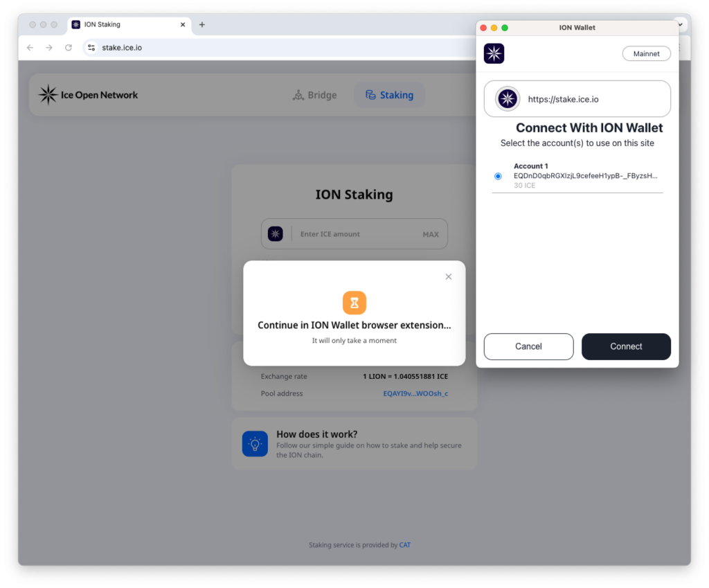Open the EQAYI9v...WOOsh_c pool address link
The width and height of the screenshot is (709, 588).
pos(415,393)
